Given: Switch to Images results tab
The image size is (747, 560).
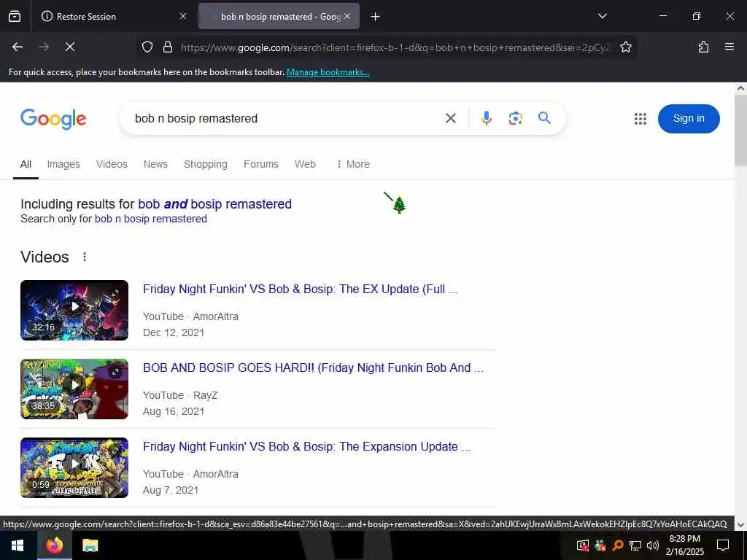Looking at the screenshot, I should click(63, 164).
